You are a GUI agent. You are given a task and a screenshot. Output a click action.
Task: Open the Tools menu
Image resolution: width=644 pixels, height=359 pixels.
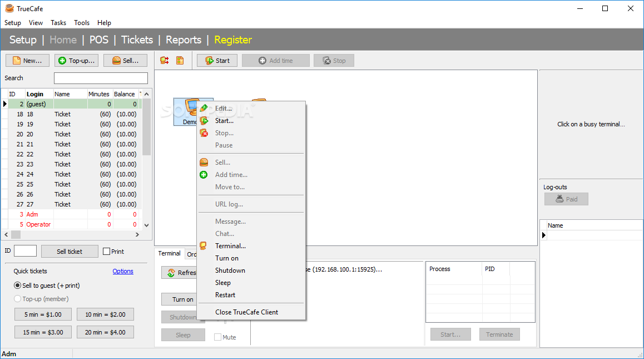point(82,23)
